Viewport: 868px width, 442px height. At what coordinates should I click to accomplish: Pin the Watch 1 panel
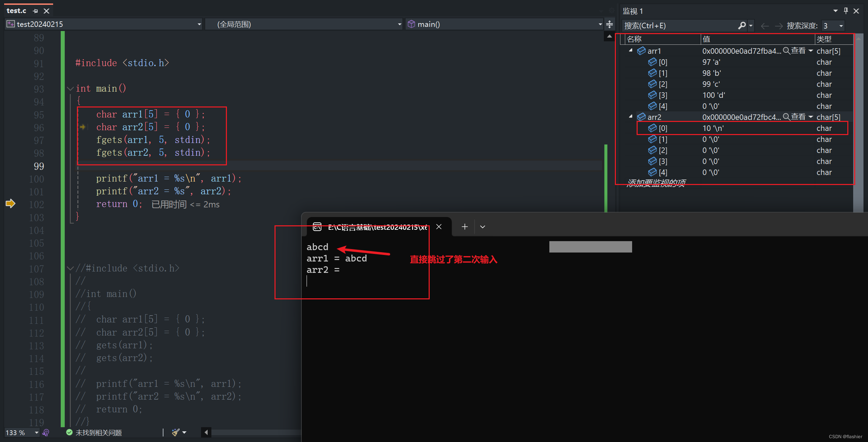846,11
